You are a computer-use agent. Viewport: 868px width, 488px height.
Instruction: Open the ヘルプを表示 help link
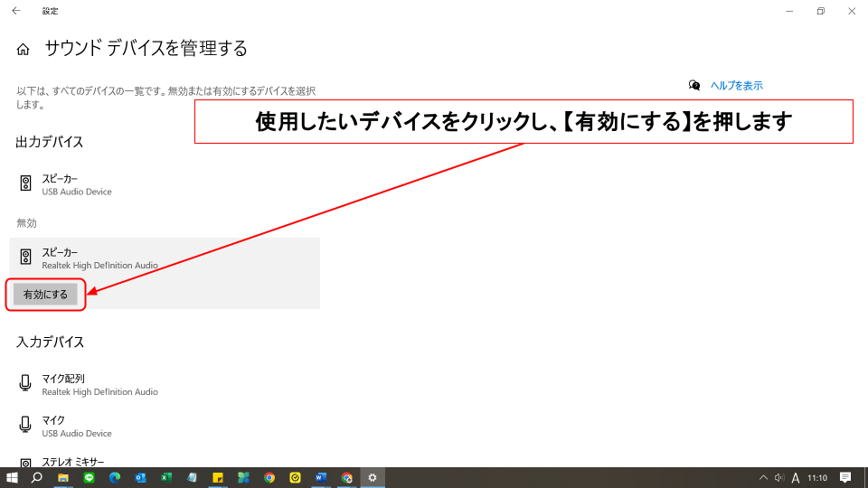coord(736,86)
